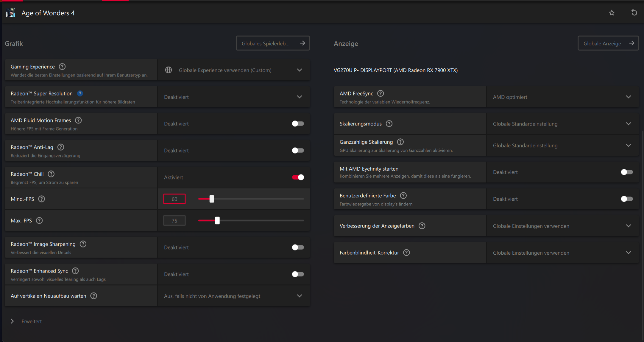644x342 pixels.
Task: Show help for Radeon Enhanced Sync
Action: [x=76, y=271]
